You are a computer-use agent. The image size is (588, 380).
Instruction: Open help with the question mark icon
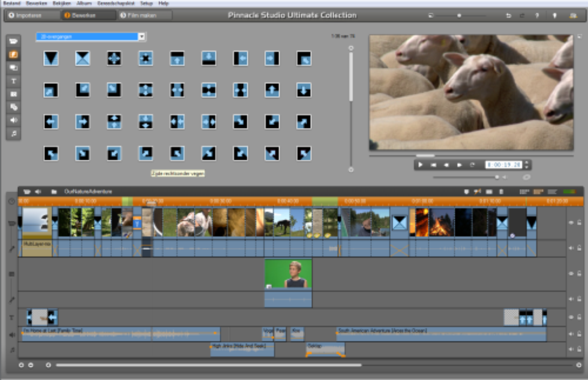point(537,16)
